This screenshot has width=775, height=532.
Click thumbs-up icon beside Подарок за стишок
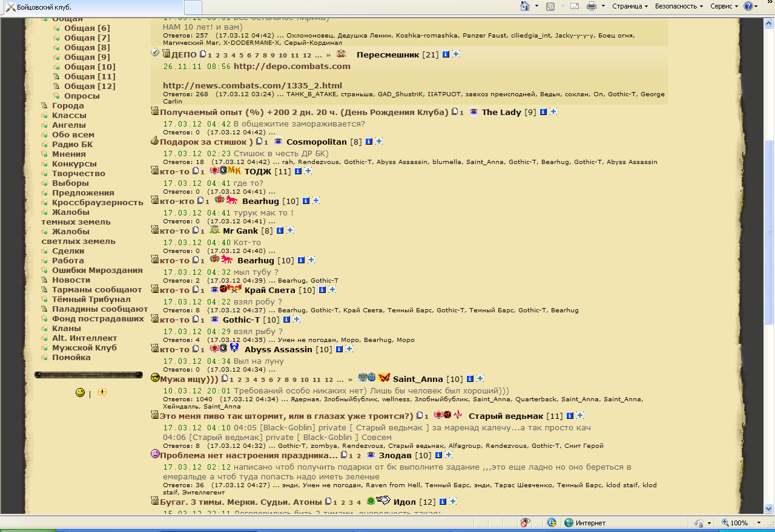tap(155, 141)
